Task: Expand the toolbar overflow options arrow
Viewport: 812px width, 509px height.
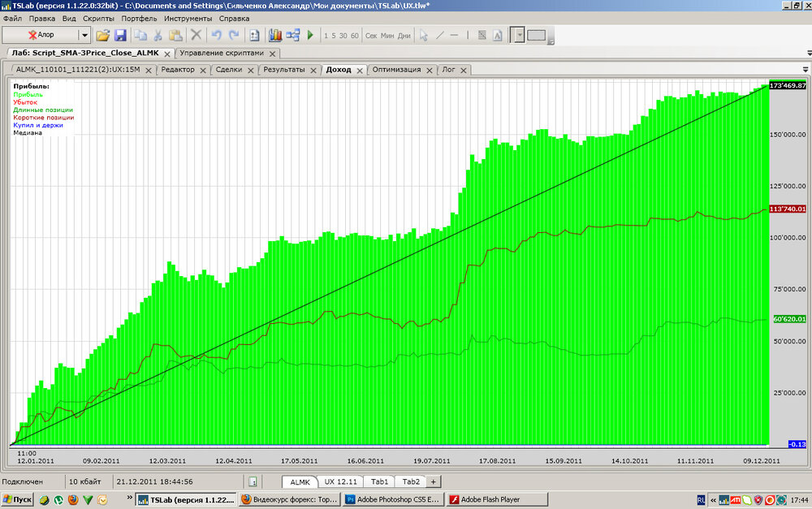Action: pyautogui.click(x=551, y=41)
